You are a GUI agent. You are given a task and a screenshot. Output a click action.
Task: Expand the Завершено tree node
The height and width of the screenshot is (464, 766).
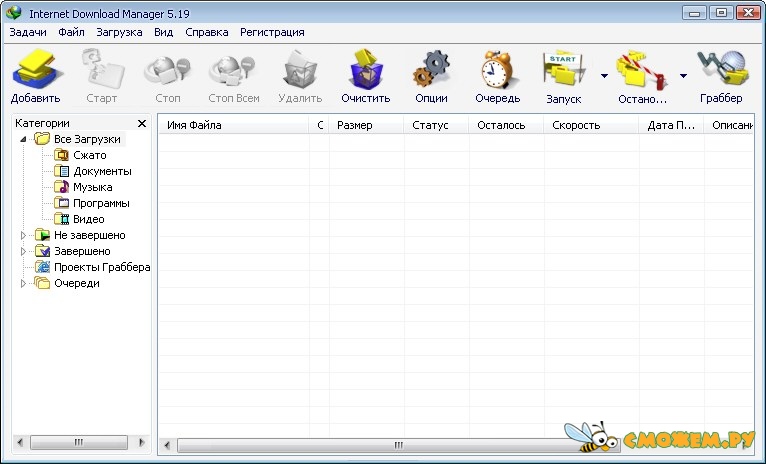pyautogui.click(x=23, y=252)
